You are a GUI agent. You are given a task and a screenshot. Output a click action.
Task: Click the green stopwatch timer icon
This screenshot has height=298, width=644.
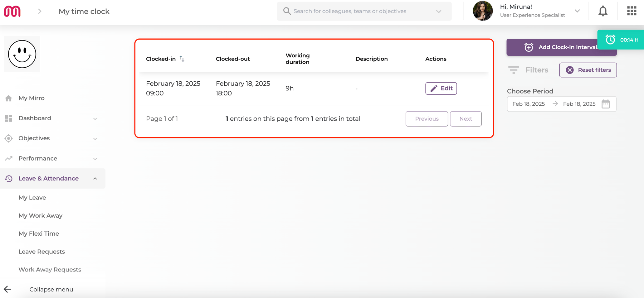(610, 40)
